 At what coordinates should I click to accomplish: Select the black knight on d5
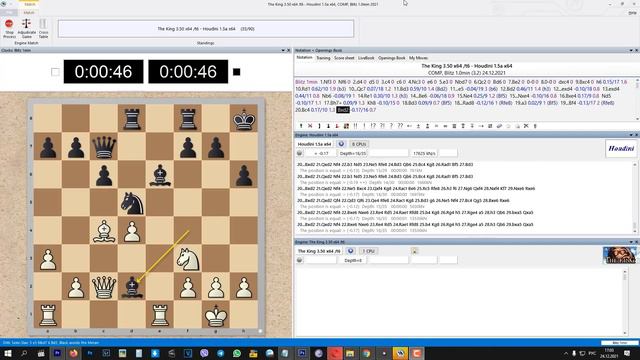(132, 203)
